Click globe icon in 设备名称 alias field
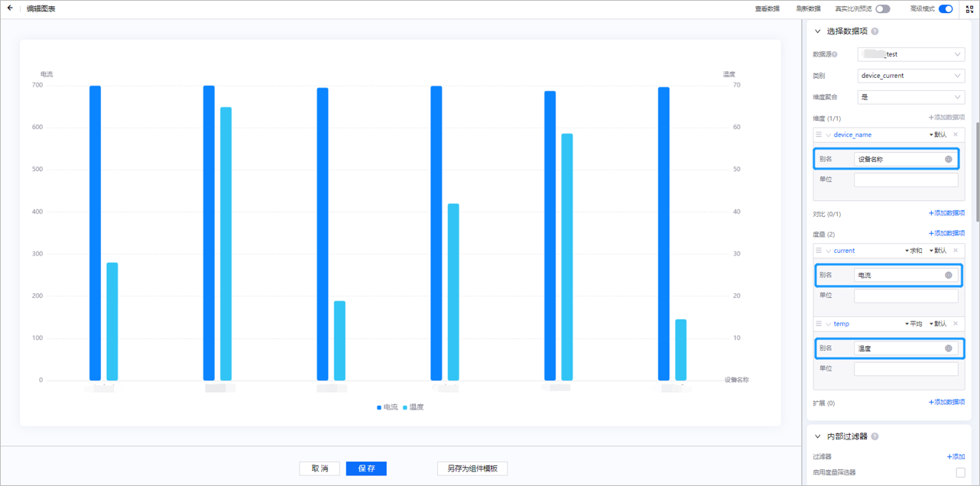 (x=948, y=159)
